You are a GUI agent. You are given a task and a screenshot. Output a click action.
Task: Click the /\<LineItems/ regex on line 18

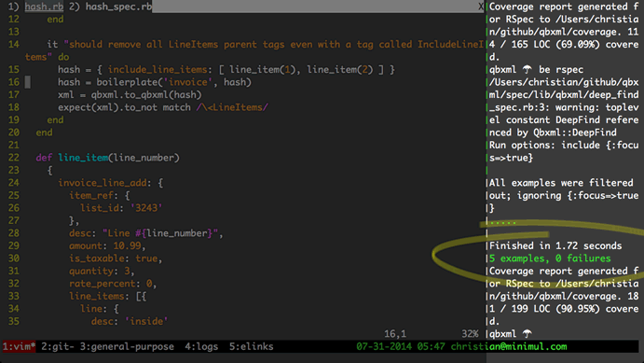pyautogui.click(x=232, y=107)
